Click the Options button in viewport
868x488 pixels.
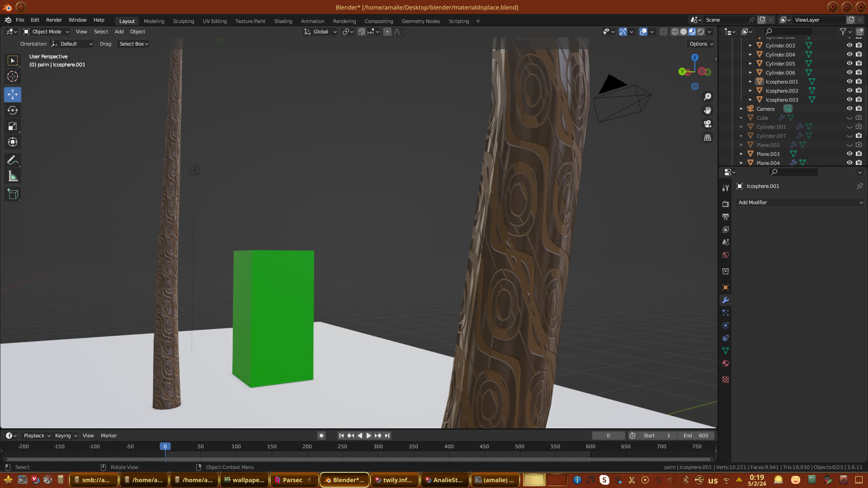click(701, 44)
